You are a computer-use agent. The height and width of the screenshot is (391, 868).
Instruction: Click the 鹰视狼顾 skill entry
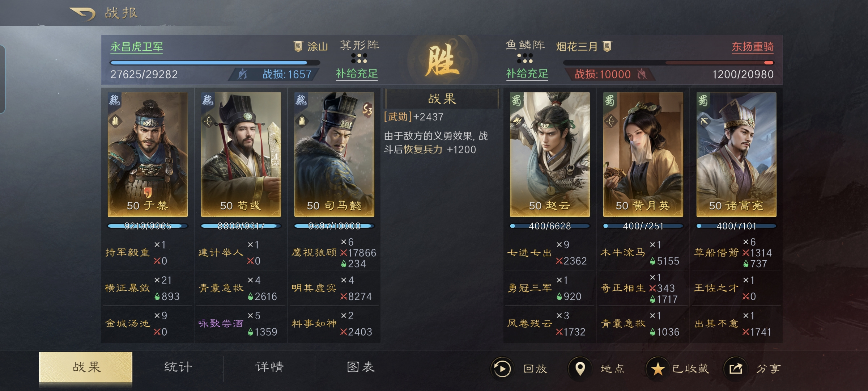[x=314, y=253]
